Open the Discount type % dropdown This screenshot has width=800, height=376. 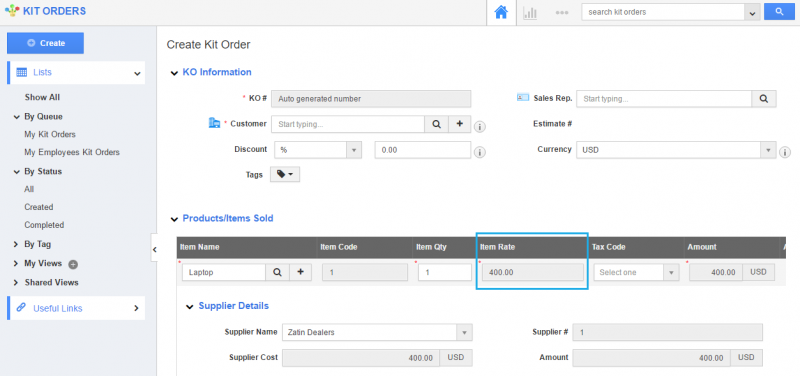tap(318, 150)
